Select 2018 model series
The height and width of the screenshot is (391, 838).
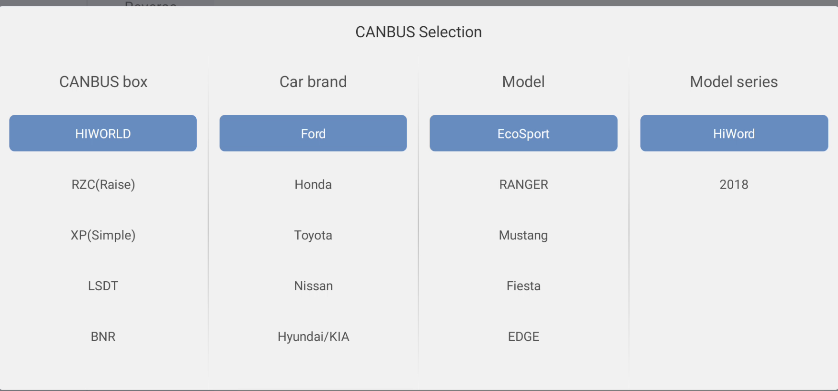(x=734, y=184)
